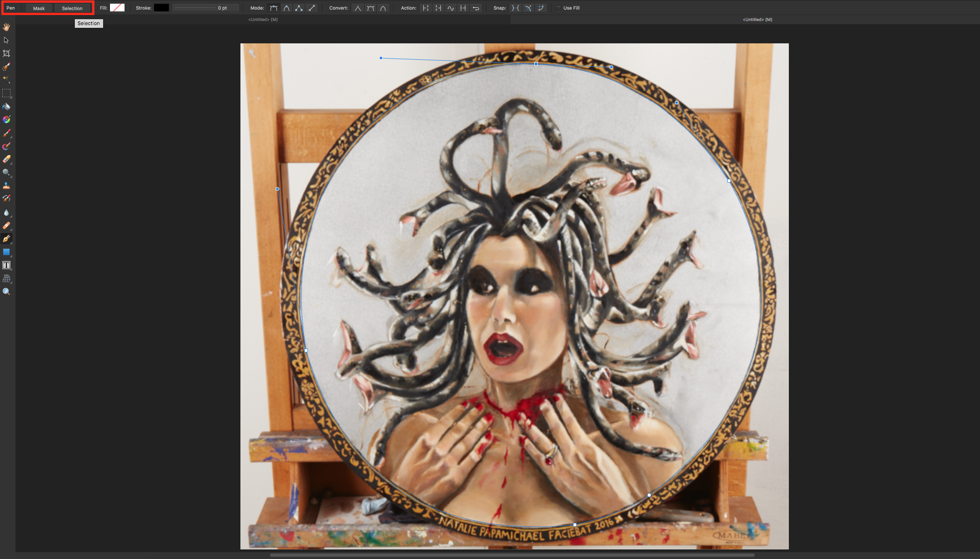Select the path node at the frame's top
The height and width of the screenshot is (559, 980).
coord(536,64)
